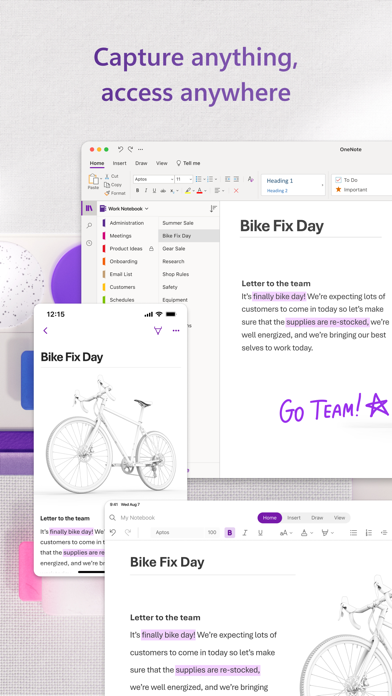Image resolution: width=392 pixels, height=696 pixels.
Task: Open the font size 11 dropdown
Action: (184, 179)
